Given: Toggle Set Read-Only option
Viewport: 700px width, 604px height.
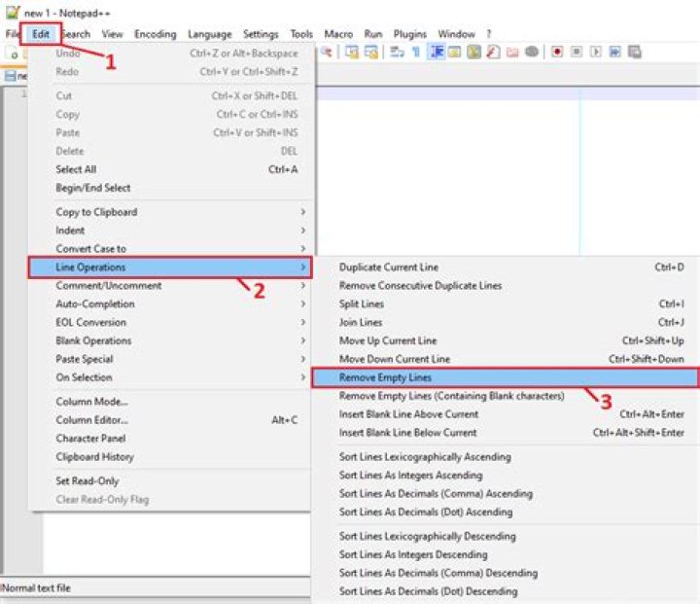Looking at the screenshot, I should coord(170,481).
